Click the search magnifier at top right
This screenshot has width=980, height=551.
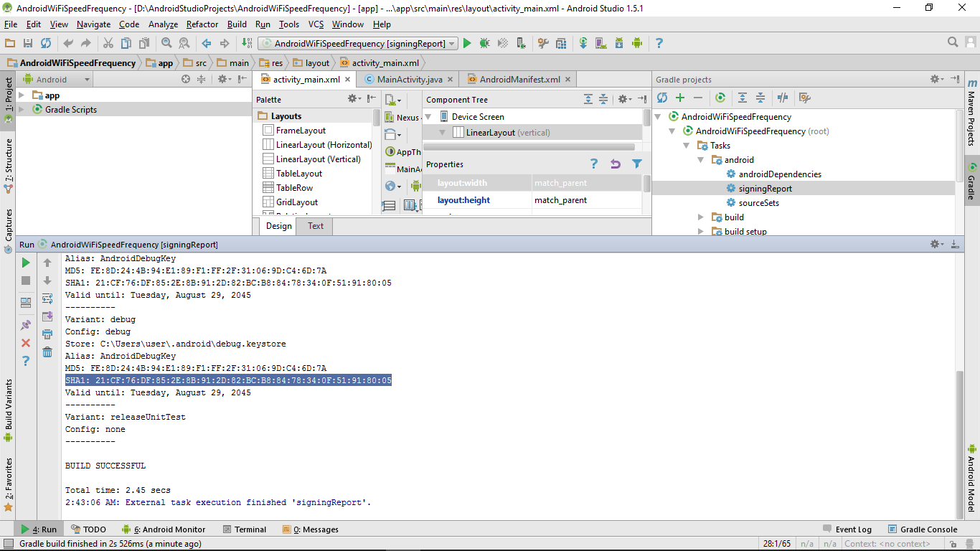tap(953, 42)
